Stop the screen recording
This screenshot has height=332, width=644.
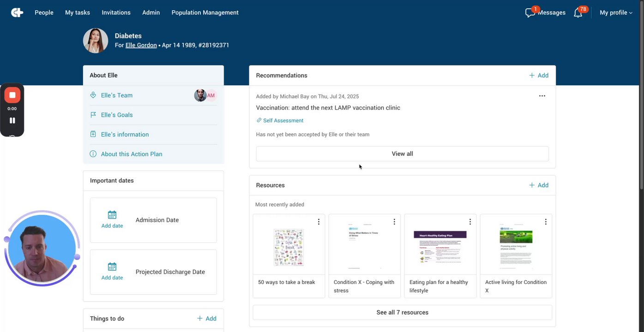[x=12, y=95]
